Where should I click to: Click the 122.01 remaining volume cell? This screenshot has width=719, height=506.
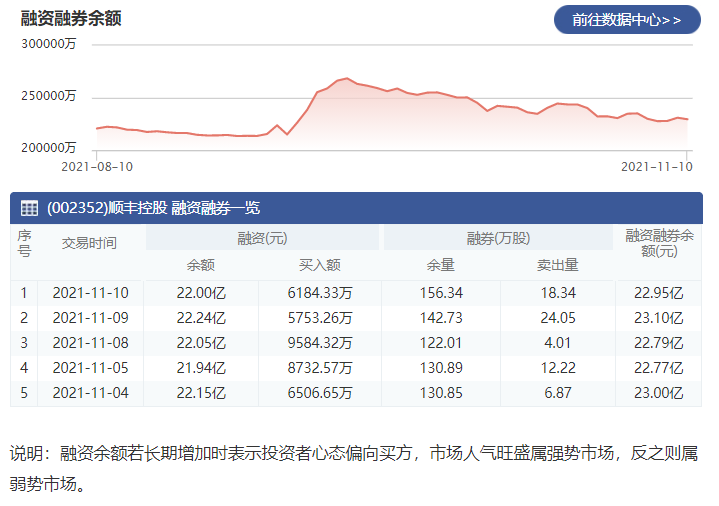pos(441,343)
